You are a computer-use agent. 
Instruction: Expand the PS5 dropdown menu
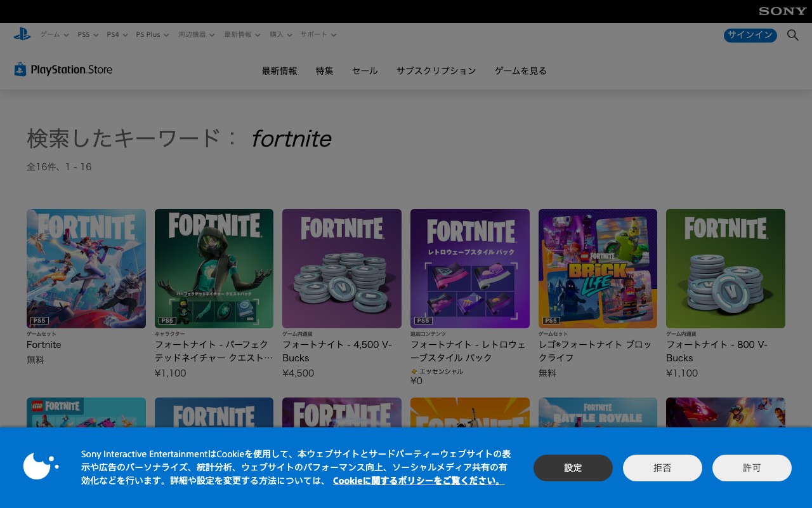tap(88, 35)
